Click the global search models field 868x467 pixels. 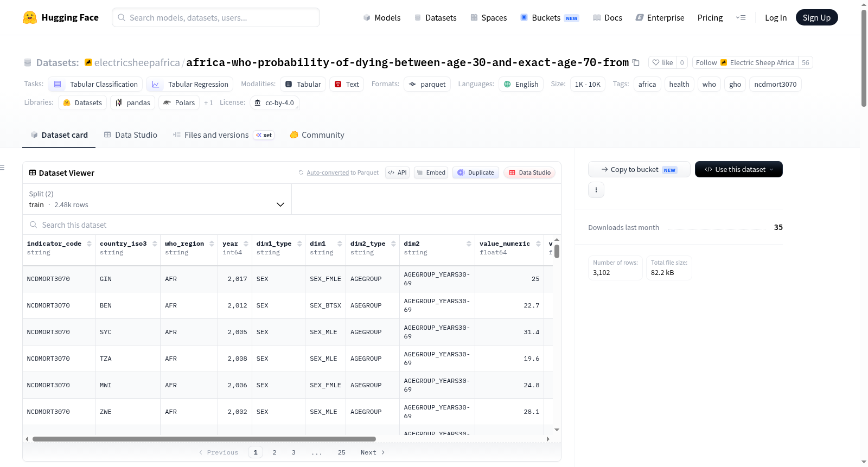(216, 17)
